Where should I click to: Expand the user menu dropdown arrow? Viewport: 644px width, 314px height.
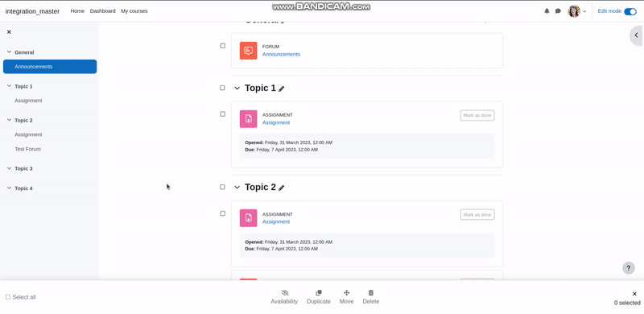(584, 11)
